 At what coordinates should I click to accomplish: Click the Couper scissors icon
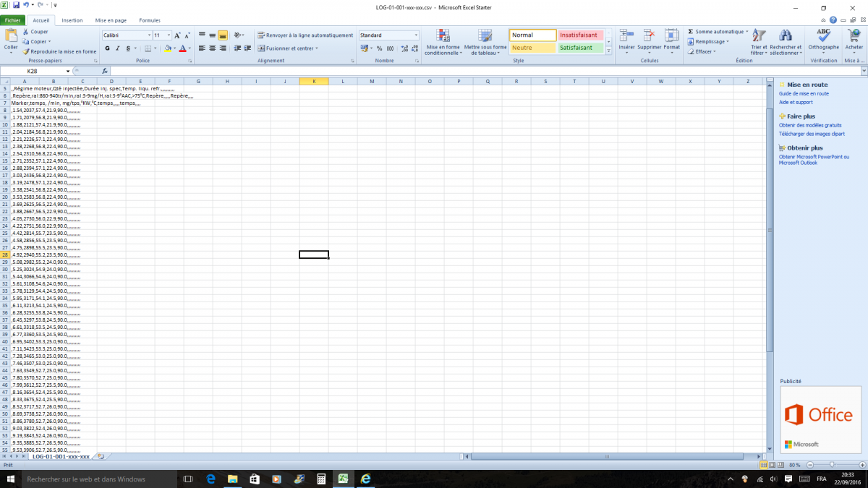[x=26, y=32]
